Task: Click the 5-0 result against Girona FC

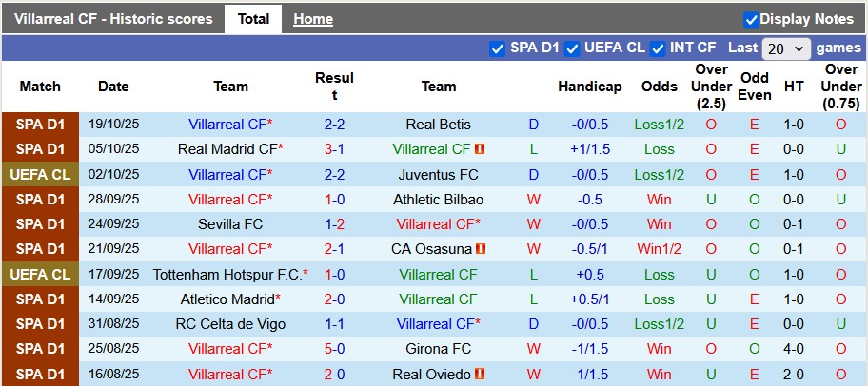Action: pos(334,349)
